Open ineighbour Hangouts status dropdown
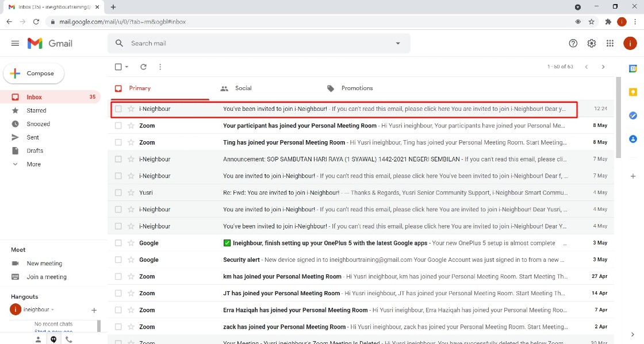 (x=52, y=310)
